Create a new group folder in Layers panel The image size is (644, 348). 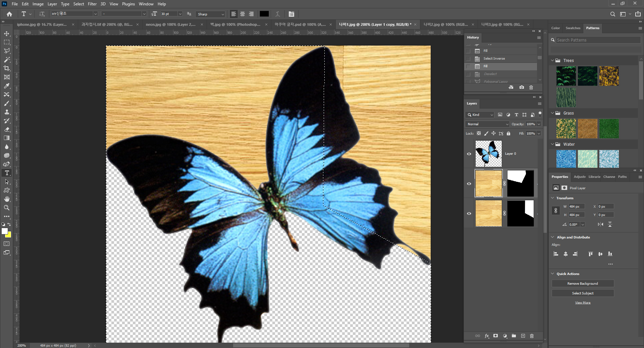coord(514,336)
